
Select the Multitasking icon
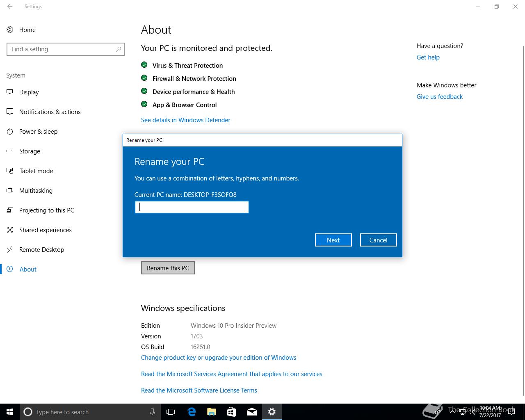pyautogui.click(x=10, y=190)
